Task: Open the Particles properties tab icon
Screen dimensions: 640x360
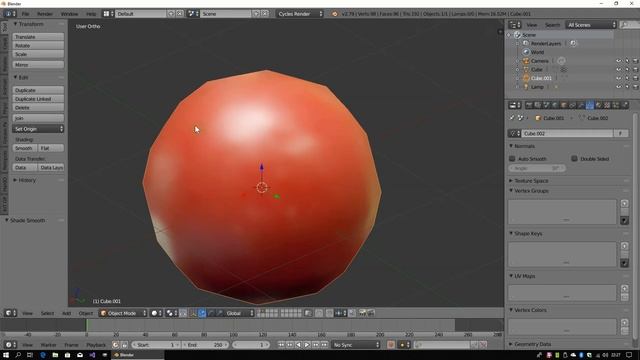Action: 616,105
